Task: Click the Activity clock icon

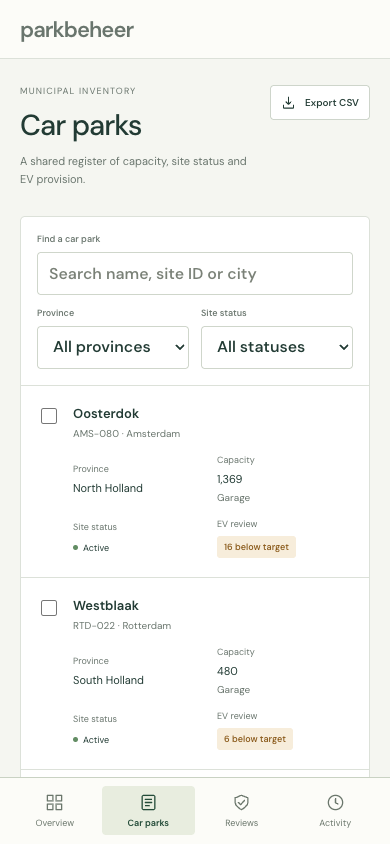Action: [335, 803]
